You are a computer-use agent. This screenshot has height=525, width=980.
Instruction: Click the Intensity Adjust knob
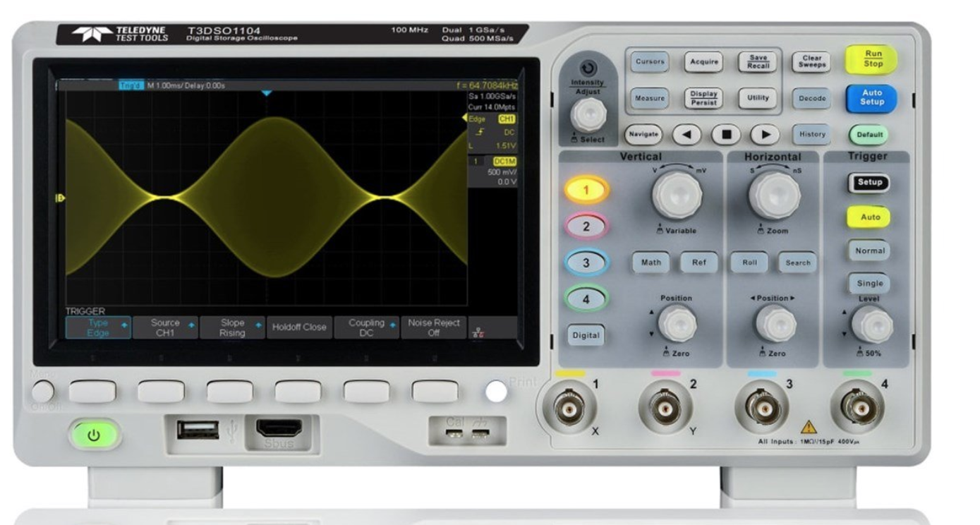pyautogui.click(x=588, y=113)
